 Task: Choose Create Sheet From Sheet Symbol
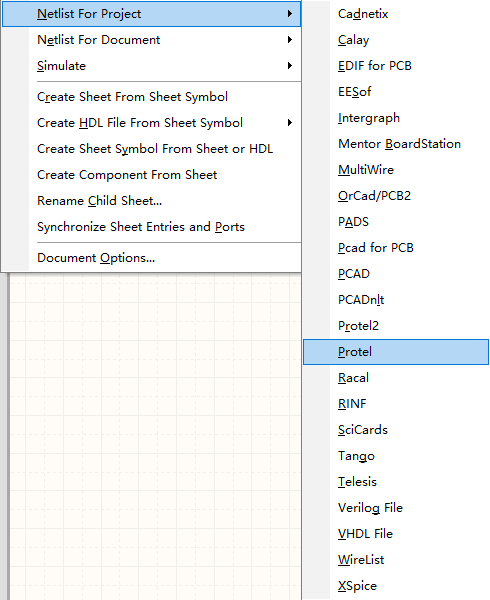click(x=151, y=97)
